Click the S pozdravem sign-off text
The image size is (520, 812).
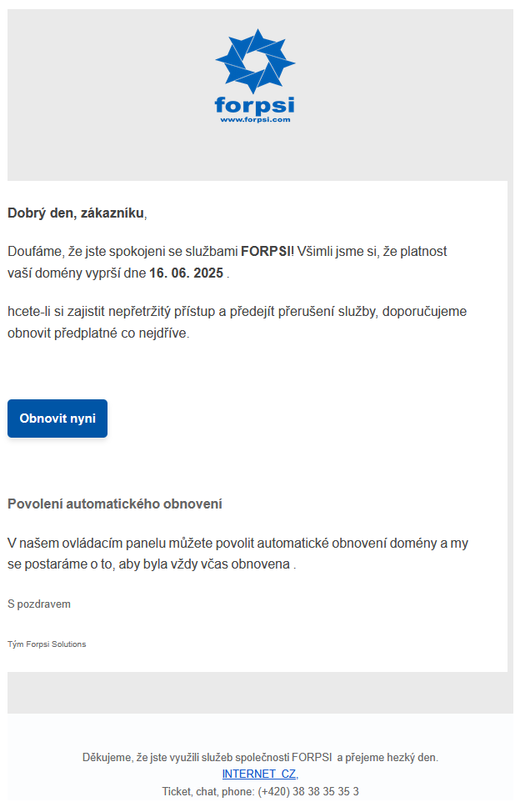pyautogui.click(x=39, y=604)
